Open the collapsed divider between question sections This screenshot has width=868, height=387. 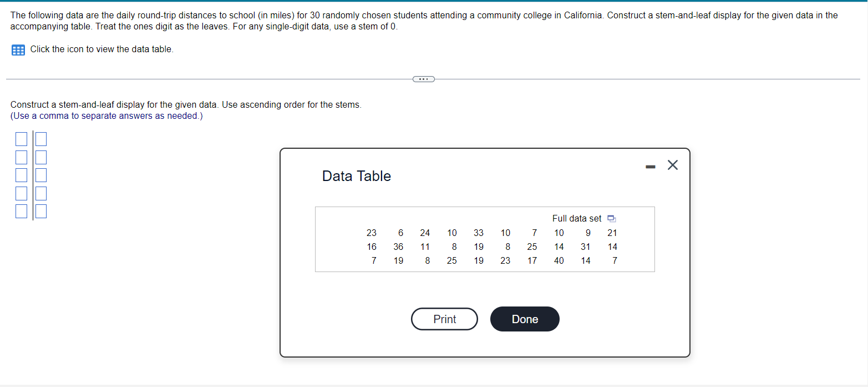click(x=423, y=79)
